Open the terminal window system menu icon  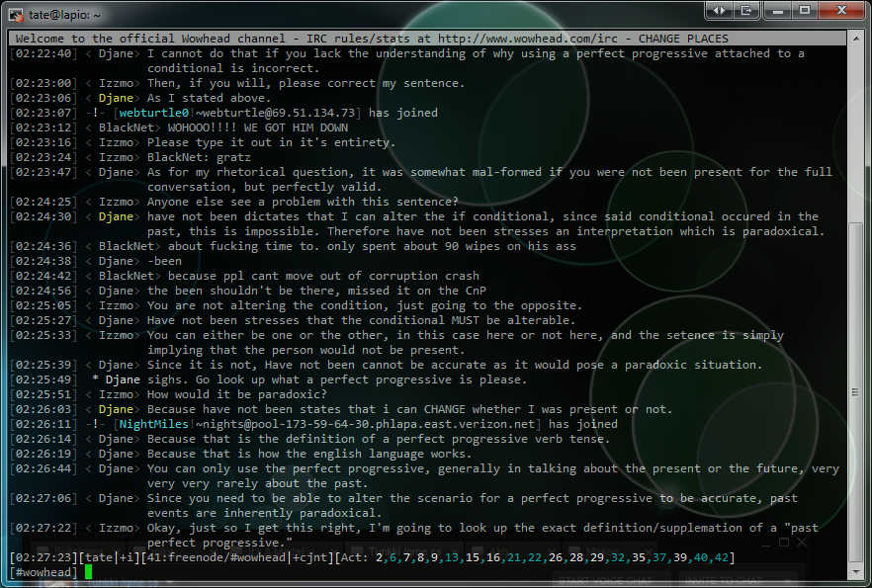click(11, 14)
